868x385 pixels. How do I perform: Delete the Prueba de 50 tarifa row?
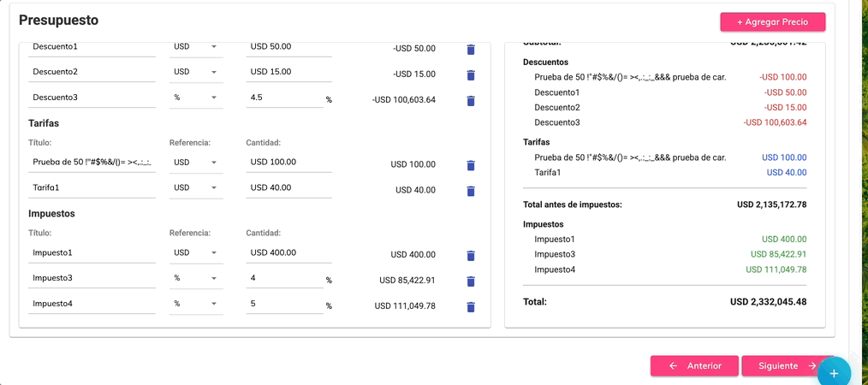point(470,165)
